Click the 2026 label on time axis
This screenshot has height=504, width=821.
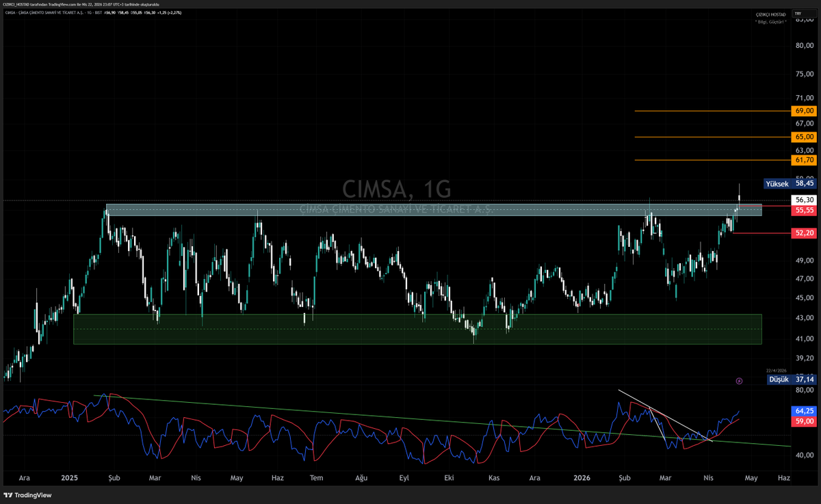(583, 478)
